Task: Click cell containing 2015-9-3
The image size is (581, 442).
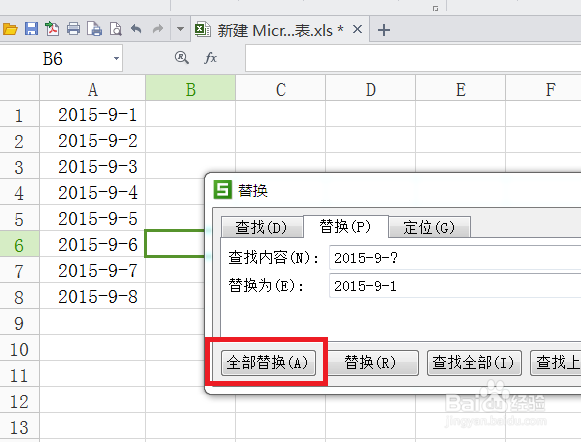Action: click(x=93, y=166)
